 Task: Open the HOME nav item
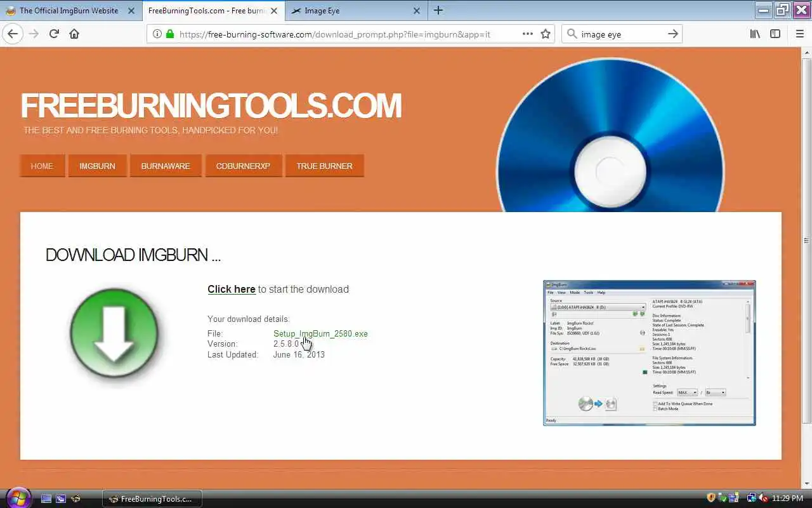pyautogui.click(x=42, y=166)
